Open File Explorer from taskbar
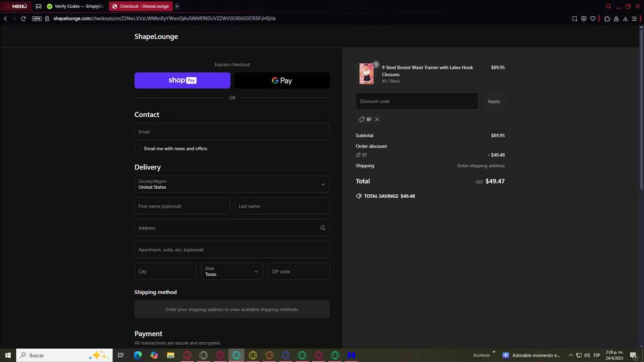Screen dimensions: 644x362 point(171,355)
